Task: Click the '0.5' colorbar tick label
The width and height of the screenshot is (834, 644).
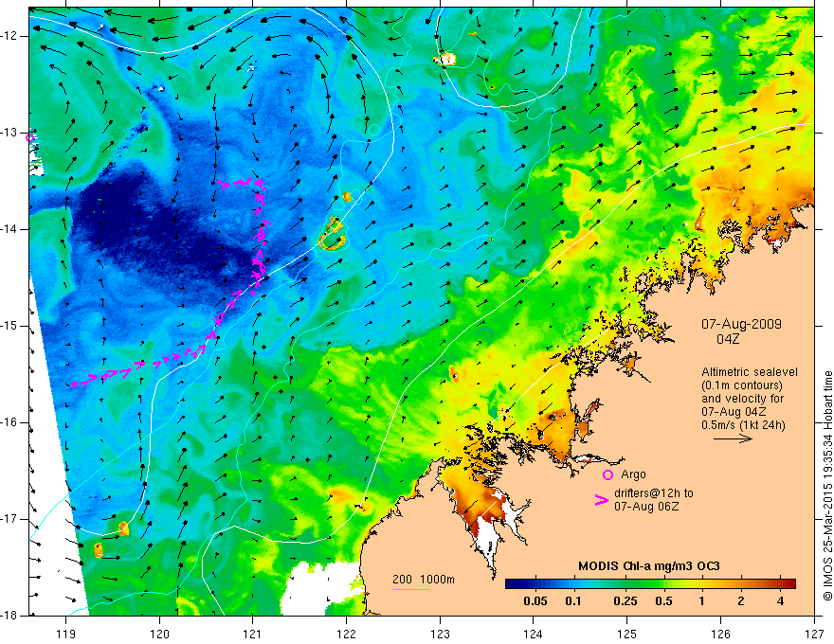Action: point(663,601)
